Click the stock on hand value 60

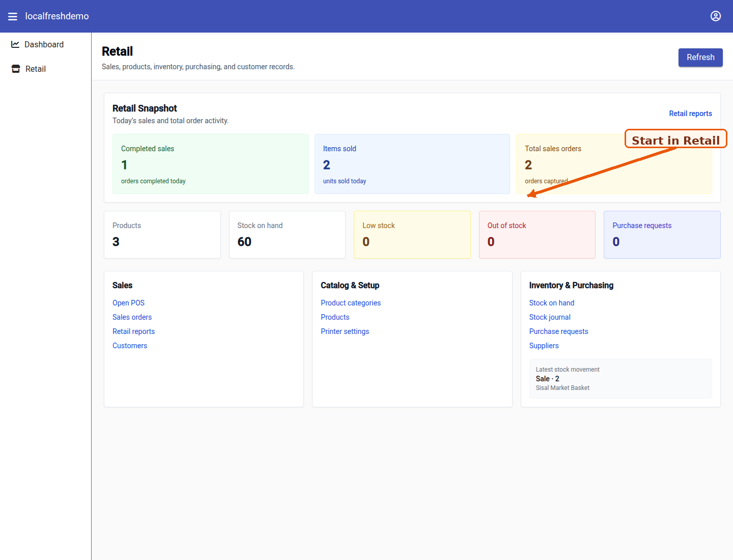pyautogui.click(x=244, y=242)
